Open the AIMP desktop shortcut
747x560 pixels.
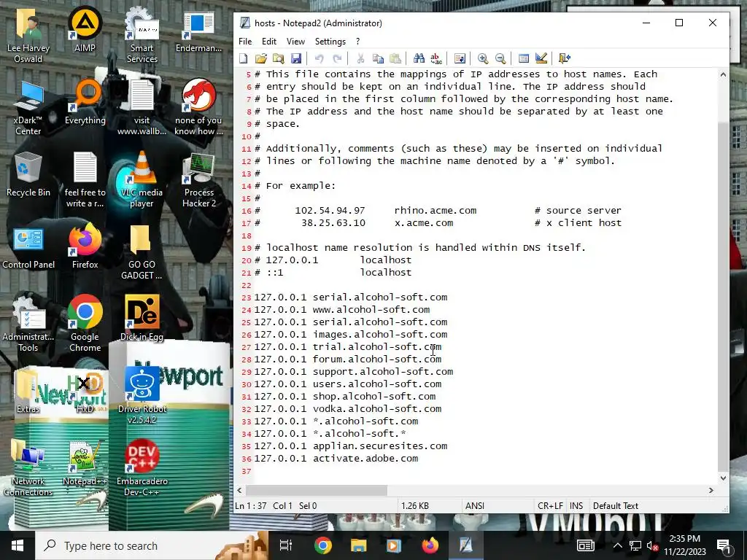[x=85, y=29]
